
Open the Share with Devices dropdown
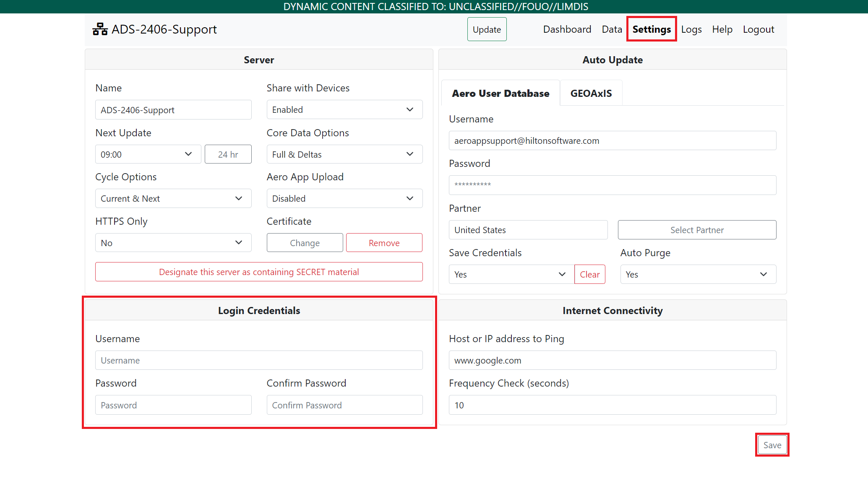pyautogui.click(x=344, y=109)
